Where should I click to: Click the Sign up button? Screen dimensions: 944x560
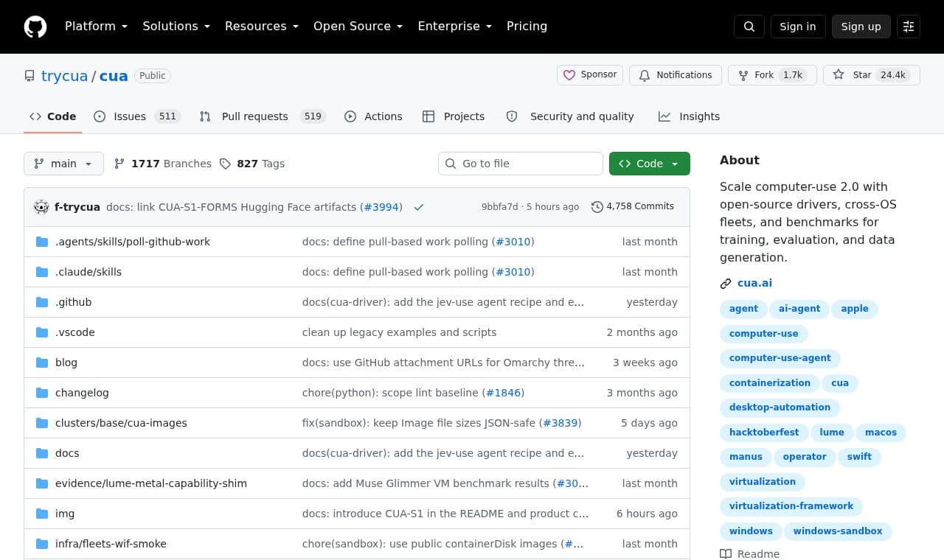[x=861, y=27]
